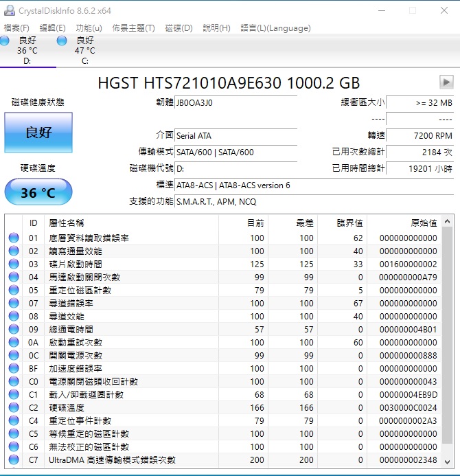Select the 硬碟溫度 attribute row in the list
Image resolution: width=460 pixels, height=476 pixels.
[x=223, y=407]
